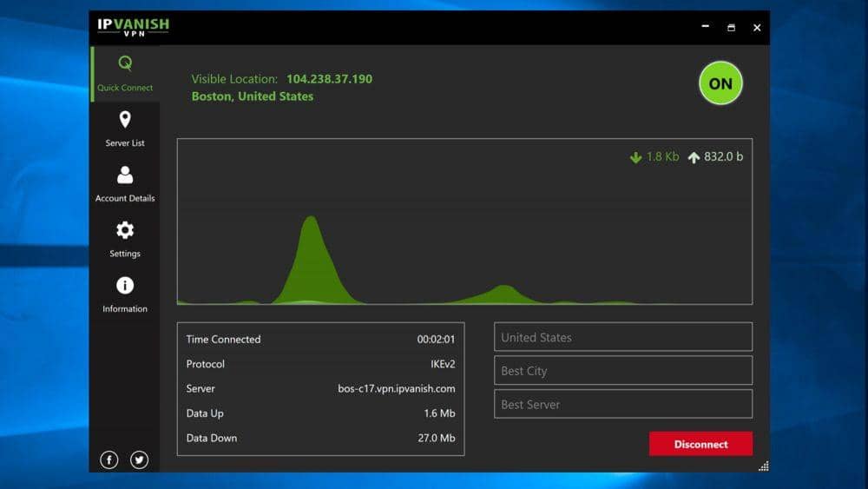Open the Facebook icon link

[x=109, y=460]
